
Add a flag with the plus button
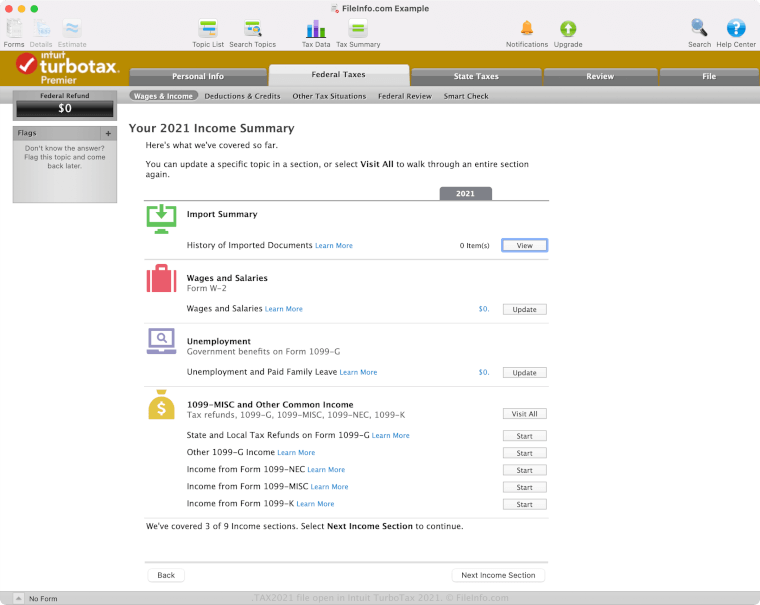pos(108,133)
